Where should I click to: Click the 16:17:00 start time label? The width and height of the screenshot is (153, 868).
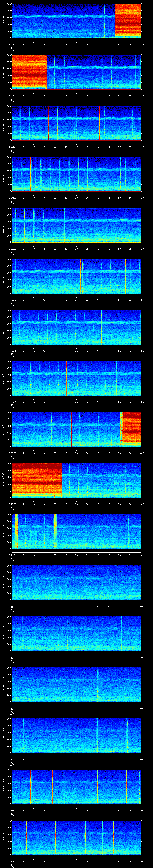click(12, 861)
